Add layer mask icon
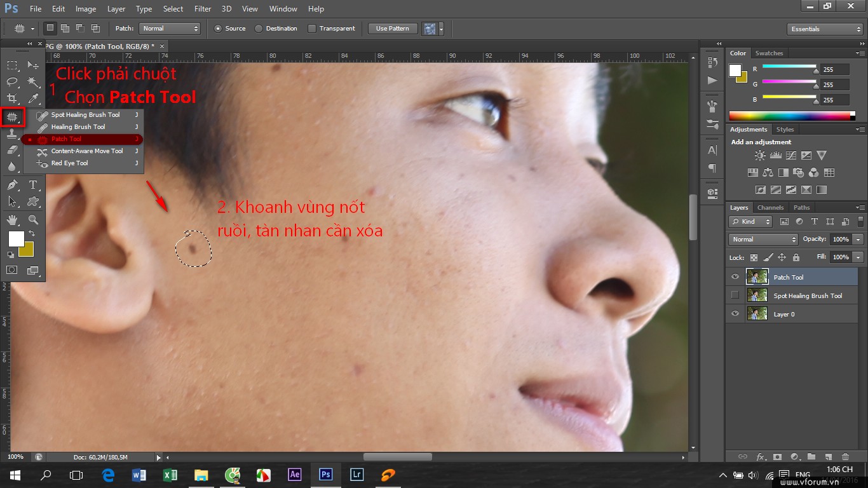868x488 pixels. 777,456
